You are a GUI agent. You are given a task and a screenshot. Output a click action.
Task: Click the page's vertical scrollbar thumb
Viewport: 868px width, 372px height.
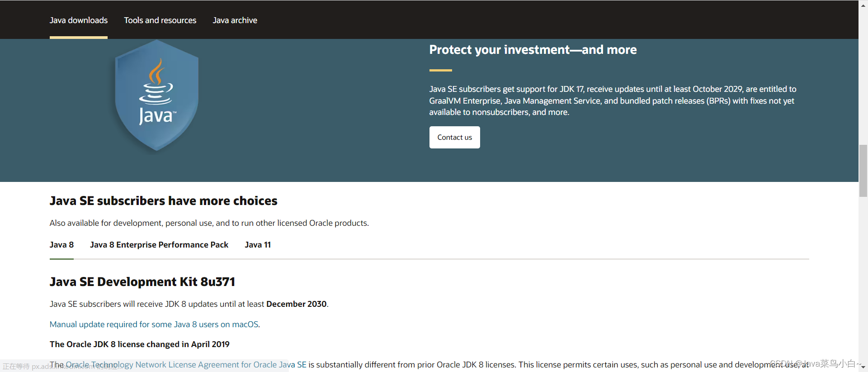click(863, 171)
